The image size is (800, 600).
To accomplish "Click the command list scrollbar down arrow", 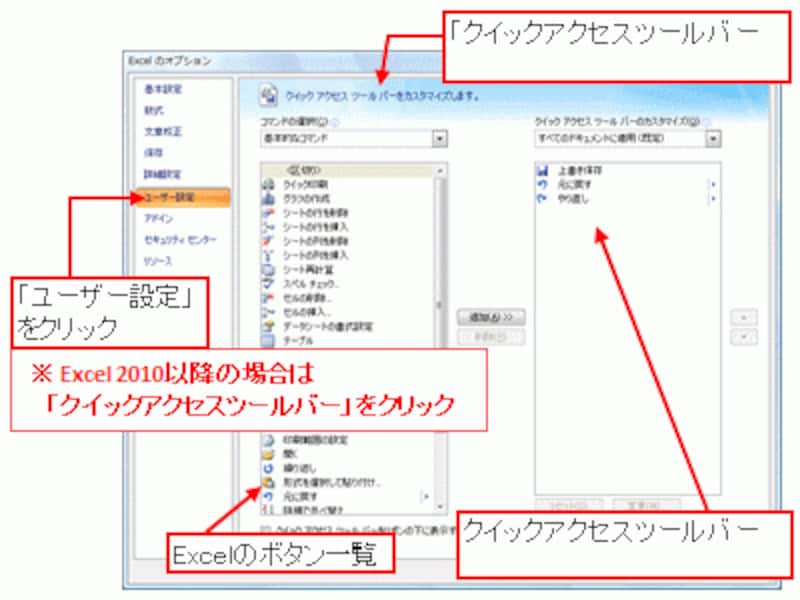I will tap(440, 507).
